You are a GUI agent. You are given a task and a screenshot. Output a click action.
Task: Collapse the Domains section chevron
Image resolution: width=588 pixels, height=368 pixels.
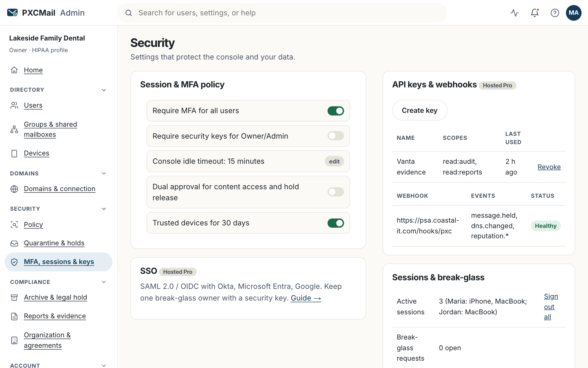[104, 173]
